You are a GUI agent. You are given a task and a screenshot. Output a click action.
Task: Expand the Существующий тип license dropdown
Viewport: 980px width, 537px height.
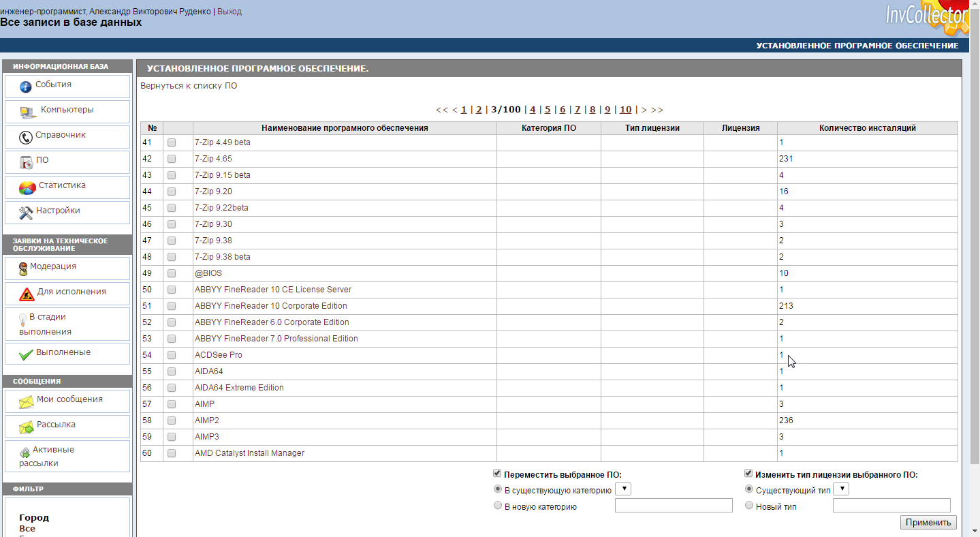coord(841,489)
